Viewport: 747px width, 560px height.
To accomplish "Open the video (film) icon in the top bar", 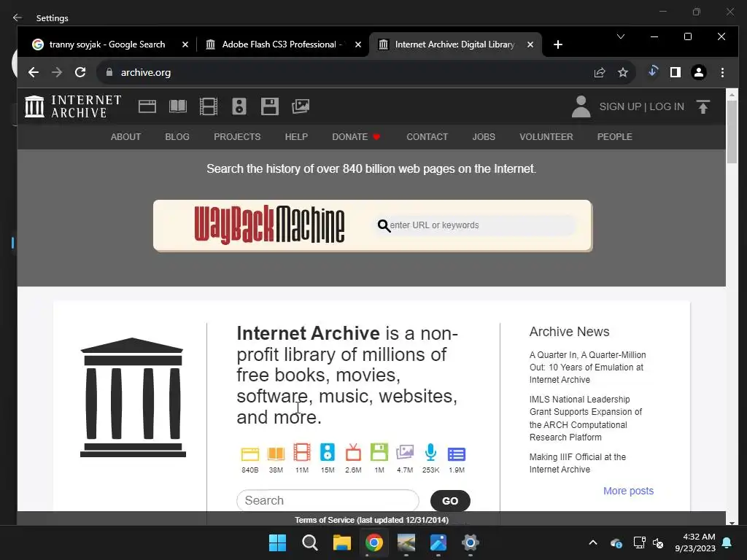I will point(208,106).
